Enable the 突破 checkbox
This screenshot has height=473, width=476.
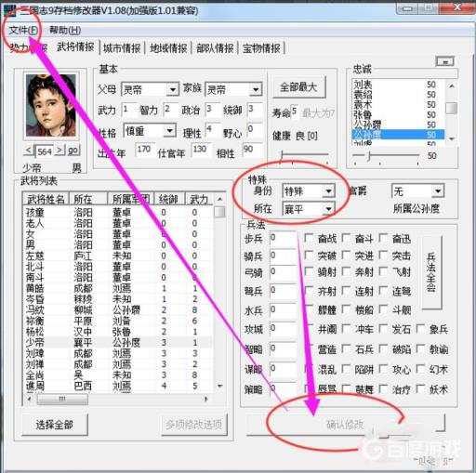coord(309,256)
